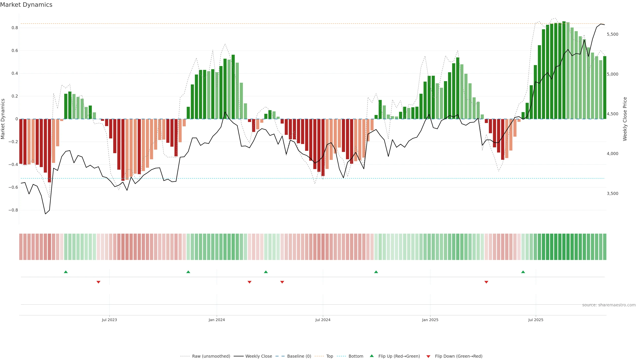
Task: Toggle the Top legend entry
Action: [x=330, y=356]
